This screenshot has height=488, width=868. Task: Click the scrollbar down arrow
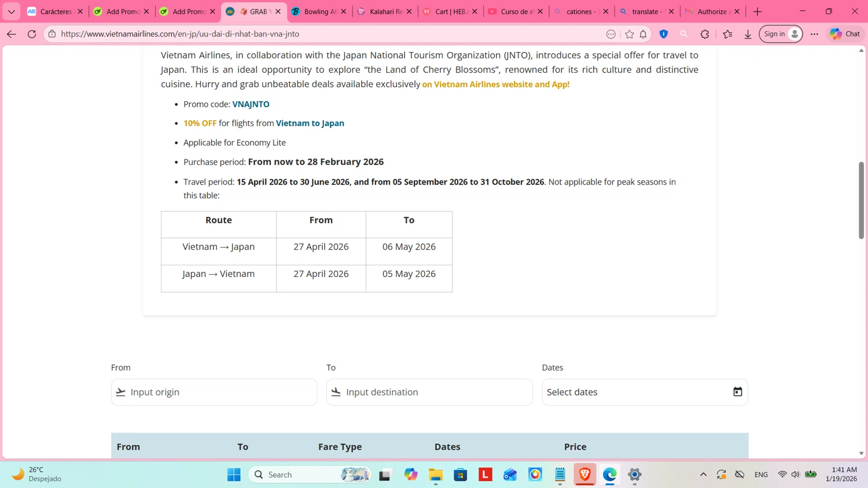pos(861,454)
